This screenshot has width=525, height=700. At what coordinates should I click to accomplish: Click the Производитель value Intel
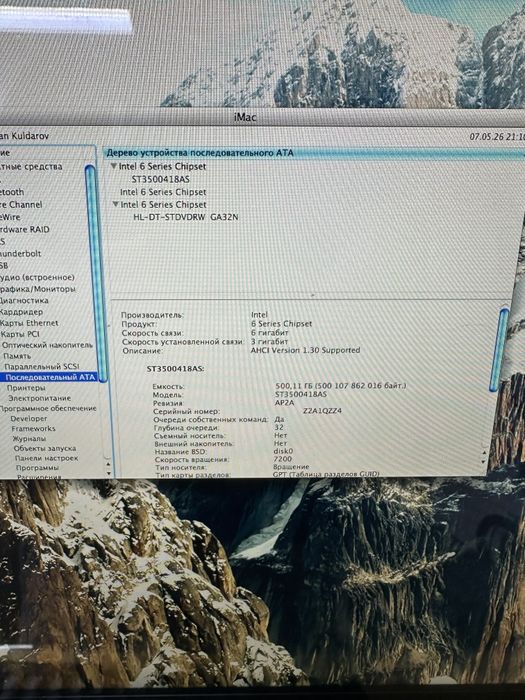[259, 315]
